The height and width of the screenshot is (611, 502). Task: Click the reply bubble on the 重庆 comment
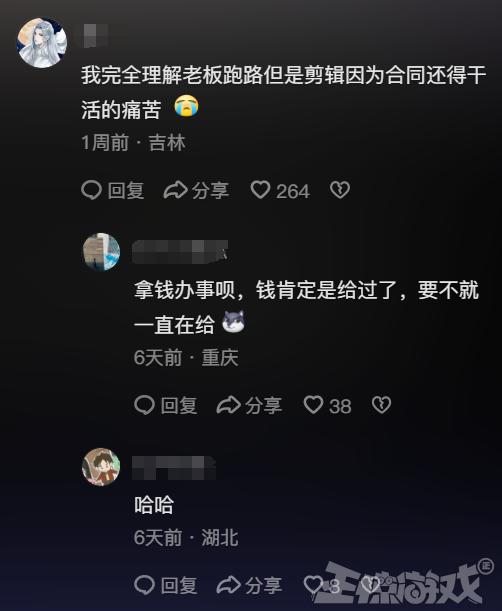145,405
